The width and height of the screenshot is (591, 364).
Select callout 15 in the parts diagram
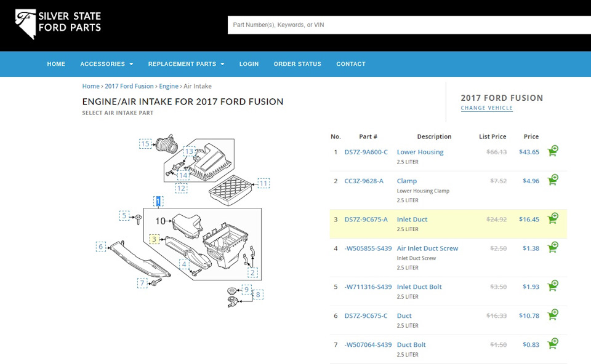(145, 144)
